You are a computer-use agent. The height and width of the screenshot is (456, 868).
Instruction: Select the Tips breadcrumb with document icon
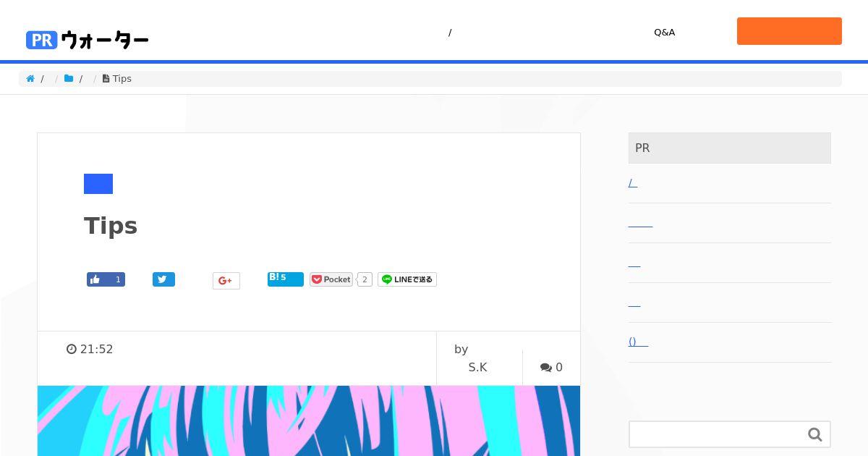[117, 78]
